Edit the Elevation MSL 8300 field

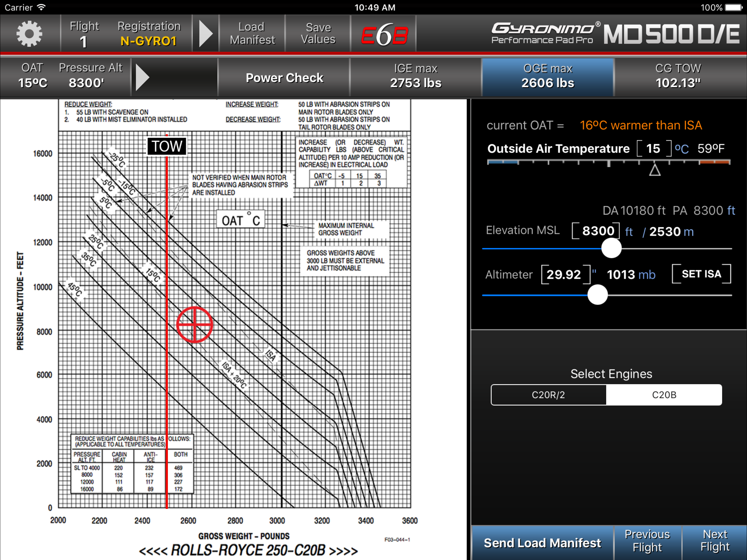pos(596,231)
